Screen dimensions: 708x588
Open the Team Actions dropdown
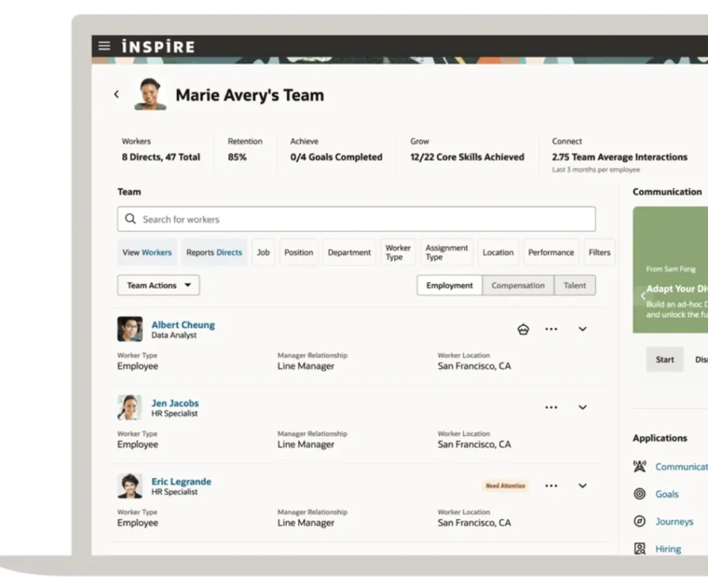coord(158,285)
